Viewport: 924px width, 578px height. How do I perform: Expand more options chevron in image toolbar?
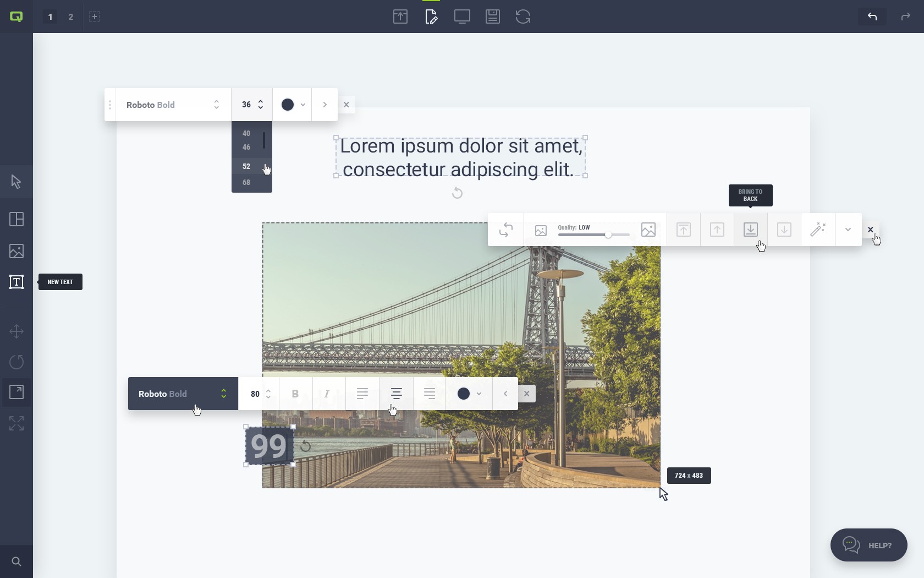[848, 230]
